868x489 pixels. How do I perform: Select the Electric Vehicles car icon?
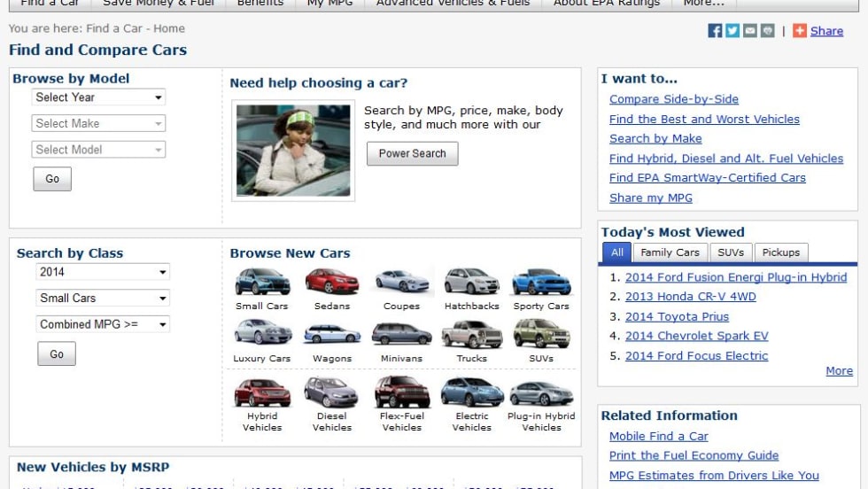click(471, 392)
